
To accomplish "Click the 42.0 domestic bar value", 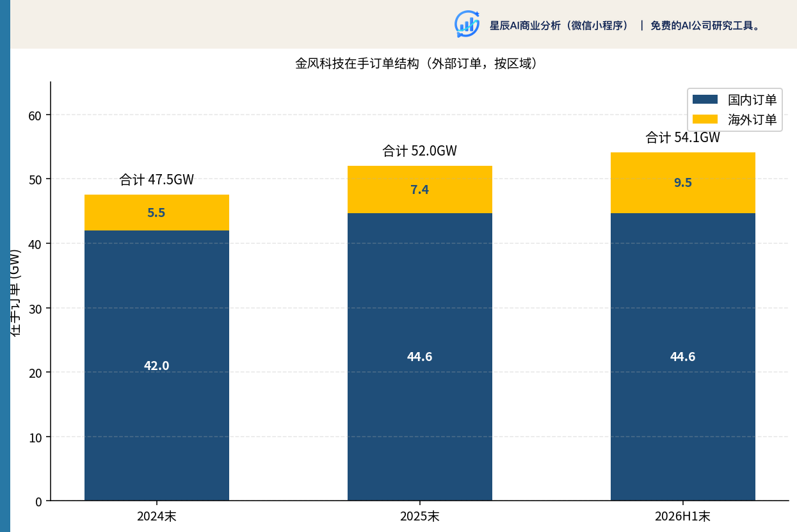I will (x=157, y=366).
